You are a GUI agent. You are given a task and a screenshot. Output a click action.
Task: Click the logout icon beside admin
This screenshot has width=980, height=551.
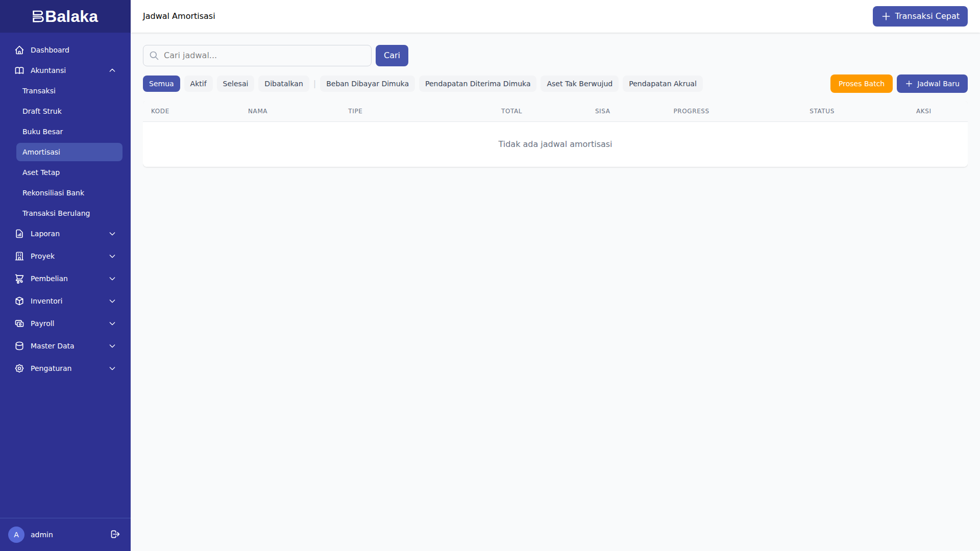coord(115,534)
